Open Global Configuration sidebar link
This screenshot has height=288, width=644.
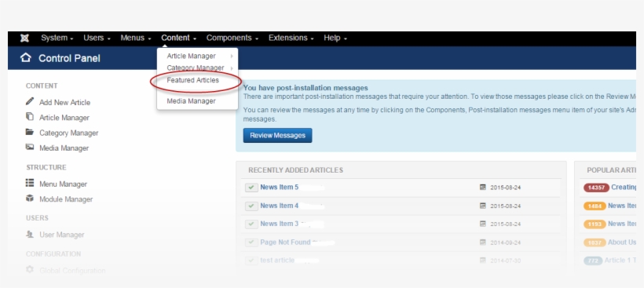click(72, 271)
